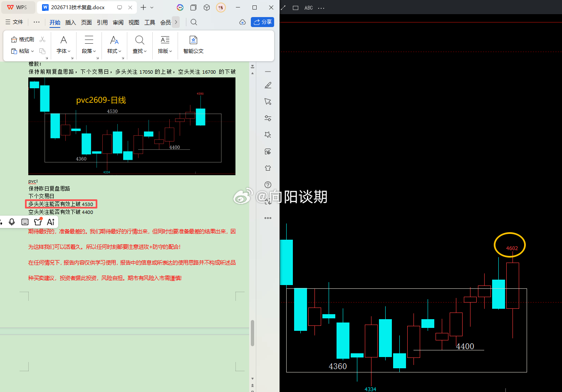Click the cloud upload sync icon

[x=243, y=22]
